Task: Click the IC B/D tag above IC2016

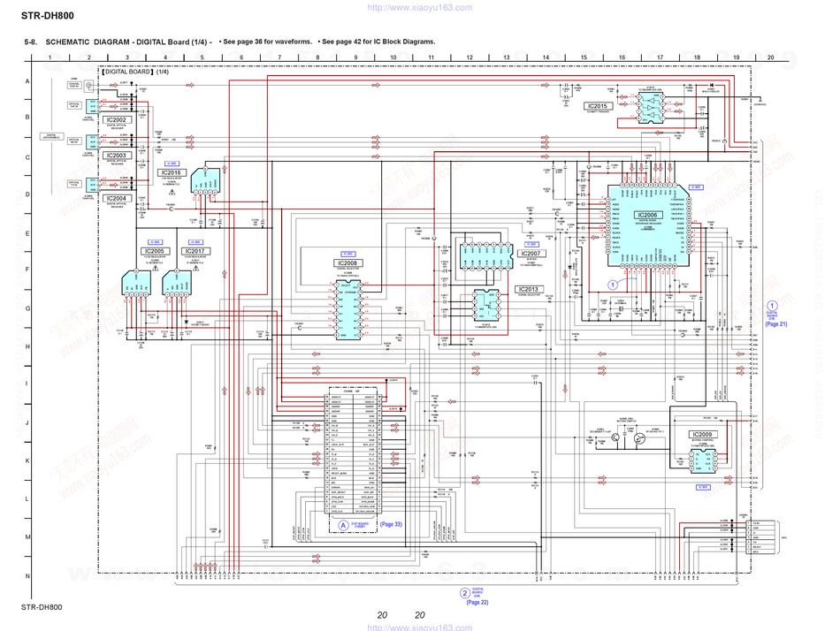Action: pyautogui.click(x=172, y=163)
